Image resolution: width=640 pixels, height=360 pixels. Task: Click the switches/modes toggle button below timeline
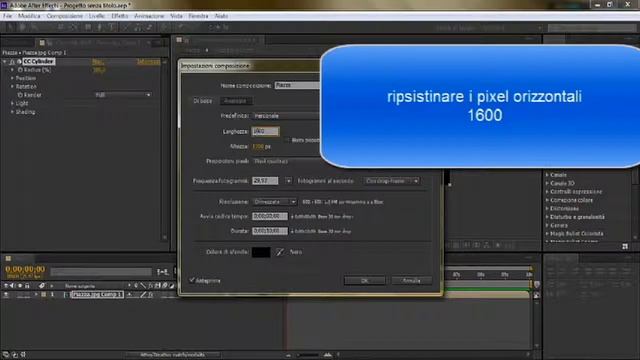173,355
